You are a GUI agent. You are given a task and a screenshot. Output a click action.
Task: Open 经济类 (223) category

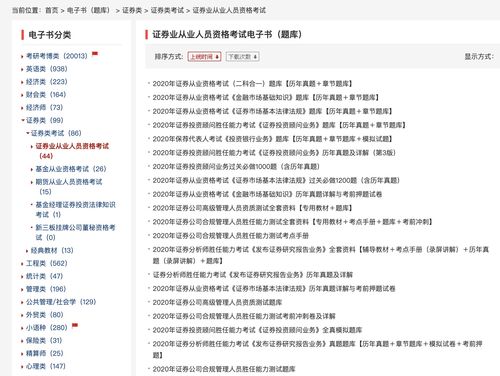coord(47,82)
